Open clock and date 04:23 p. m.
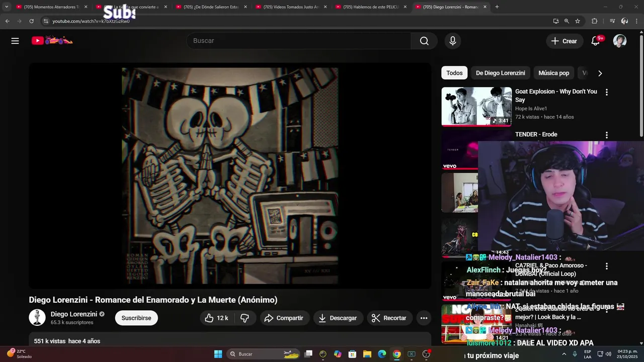Screen dimensions: 644x362 (x=627, y=354)
